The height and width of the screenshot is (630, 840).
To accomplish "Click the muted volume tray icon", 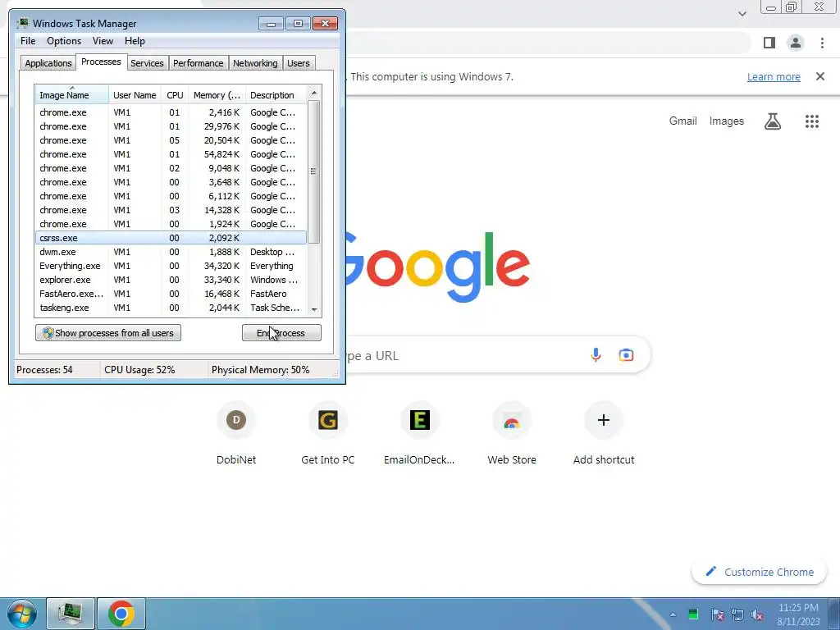I will [757, 614].
